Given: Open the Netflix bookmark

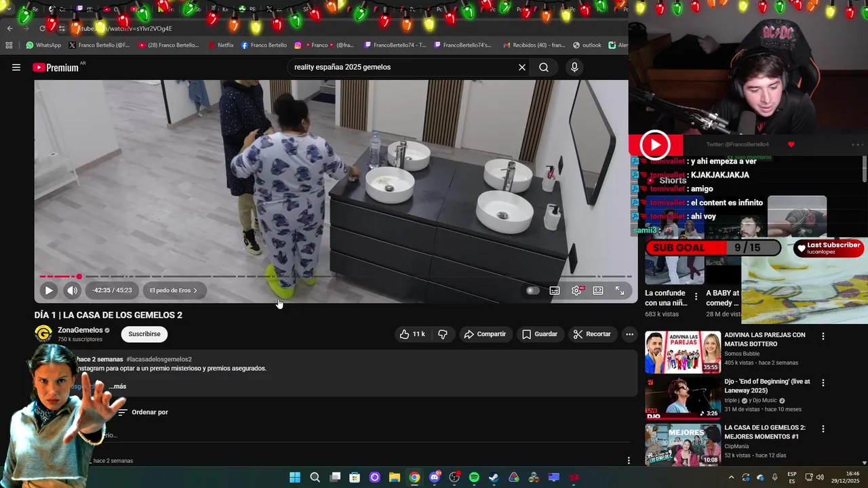Looking at the screenshot, I should [x=220, y=45].
